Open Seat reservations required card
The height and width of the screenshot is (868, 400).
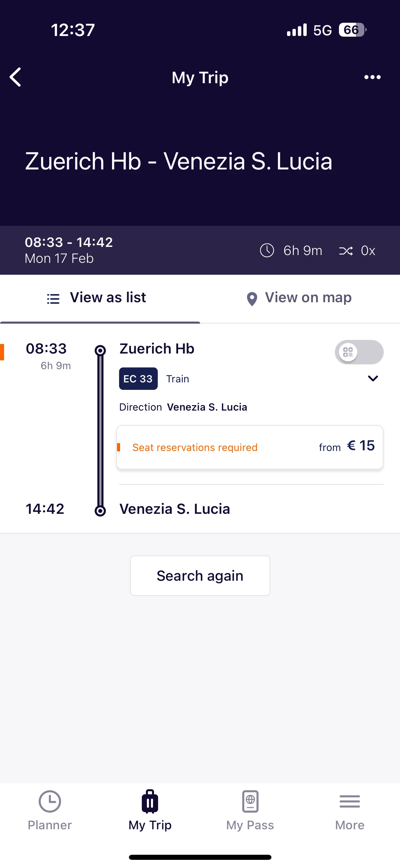click(x=250, y=447)
